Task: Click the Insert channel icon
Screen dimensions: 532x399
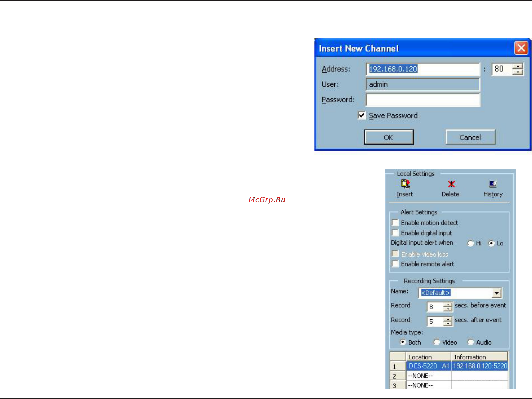Action: pyautogui.click(x=405, y=184)
